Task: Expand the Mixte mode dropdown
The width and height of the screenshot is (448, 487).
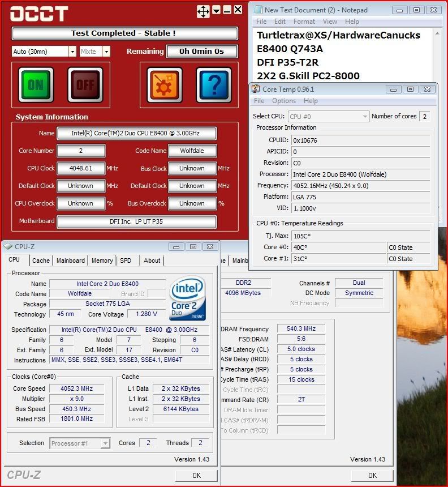Action: [106, 51]
